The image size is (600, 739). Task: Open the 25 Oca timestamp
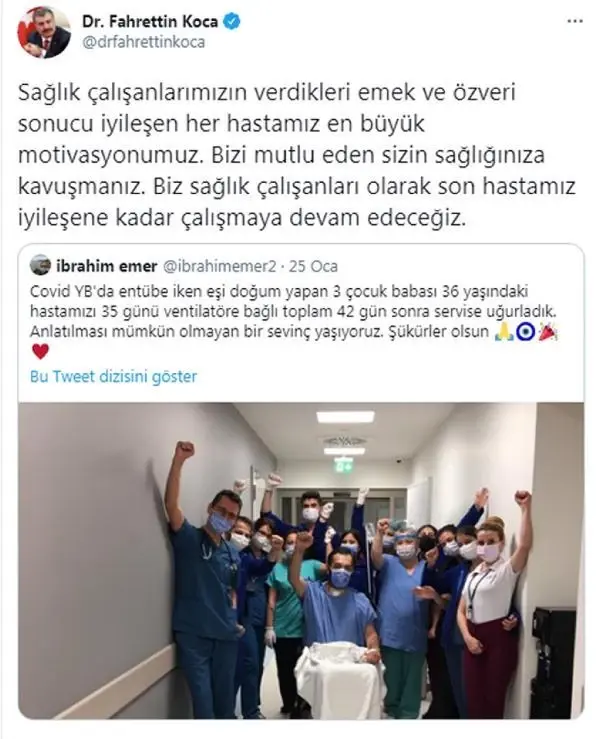(313, 266)
